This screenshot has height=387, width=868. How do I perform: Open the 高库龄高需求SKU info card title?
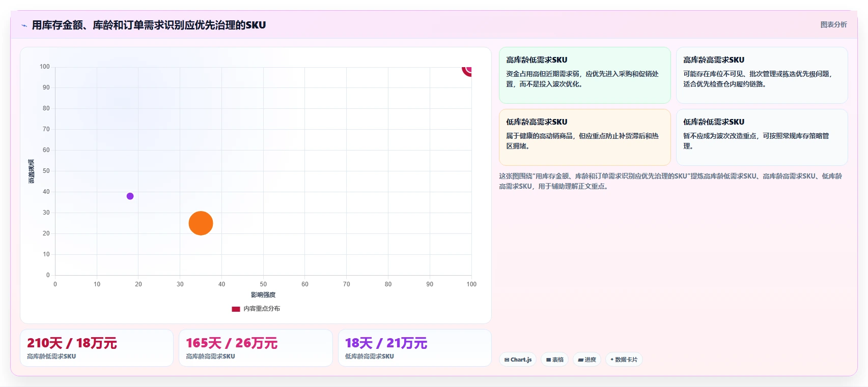pos(714,60)
